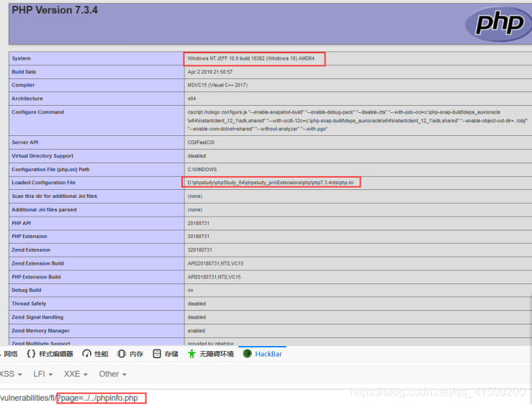
Task: Expand the Other dropdown menu
Action: pyautogui.click(x=112, y=374)
